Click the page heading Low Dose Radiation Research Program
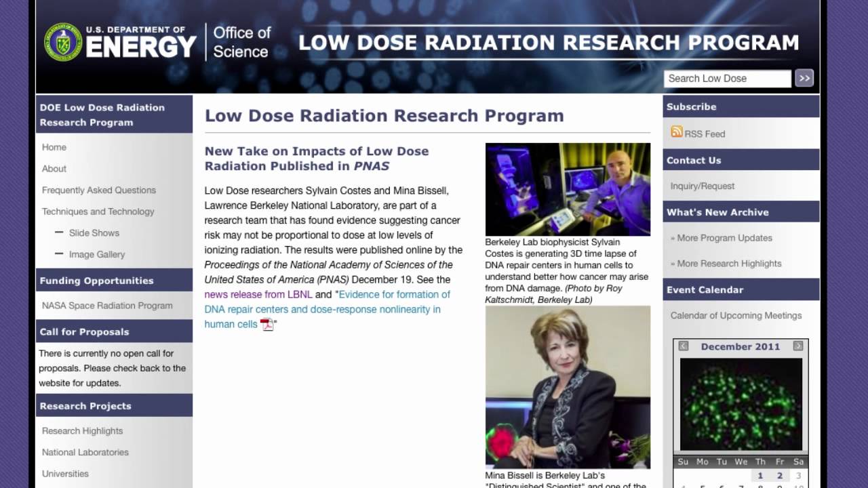This screenshot has height=488, width=868. click(384, 115)
